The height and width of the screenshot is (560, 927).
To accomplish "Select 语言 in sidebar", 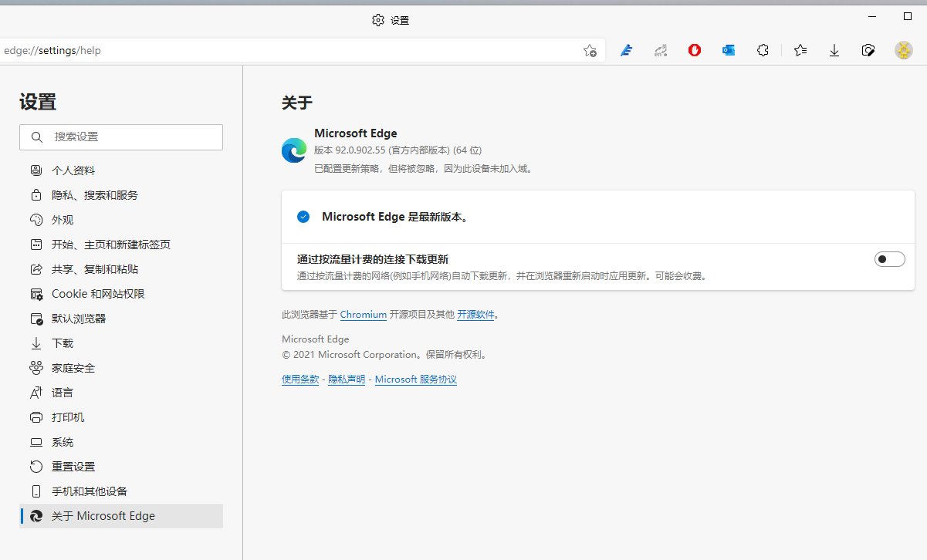I will [121, 393].
